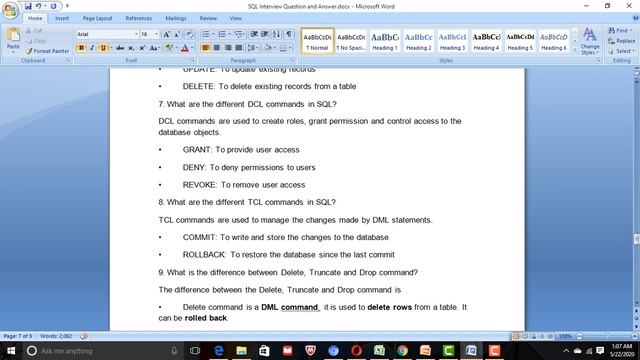The width and height of the screenshot is (640, 360).
Task: Click the zoom slider on status bar
Action: click(607, 336)
